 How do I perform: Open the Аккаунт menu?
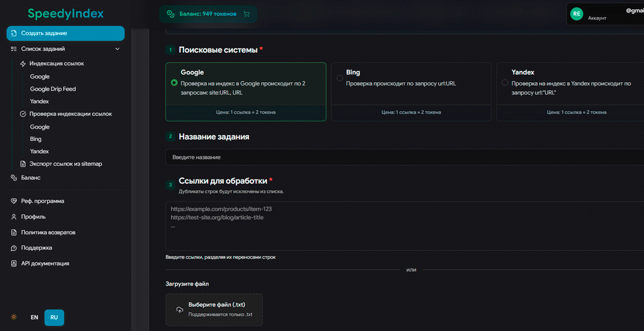click(x=597, y=18)
